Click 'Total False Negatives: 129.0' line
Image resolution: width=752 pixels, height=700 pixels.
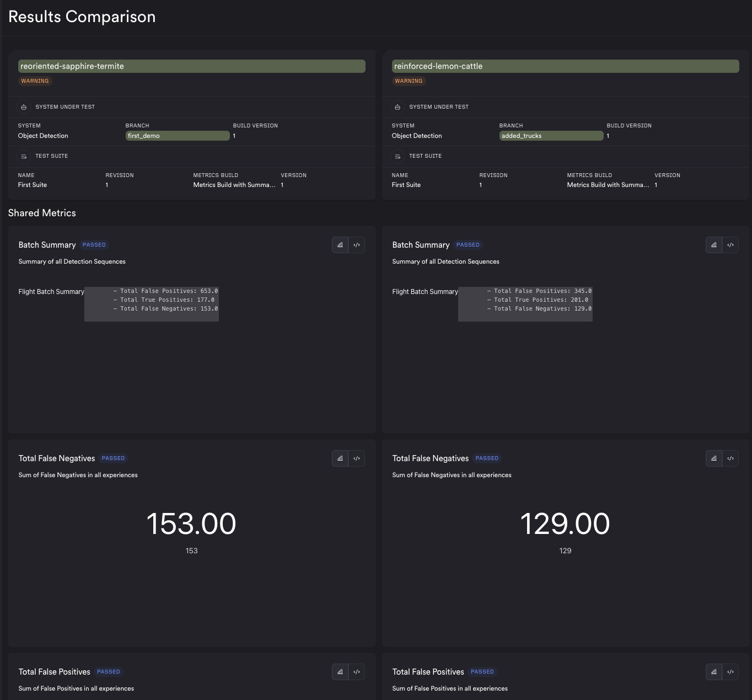[539, 308]
